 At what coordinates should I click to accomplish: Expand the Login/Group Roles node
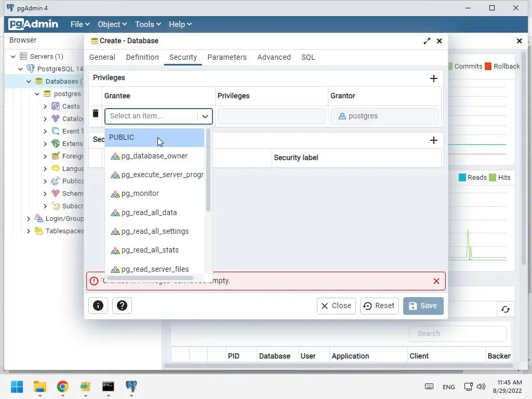(x=29, y=219)
